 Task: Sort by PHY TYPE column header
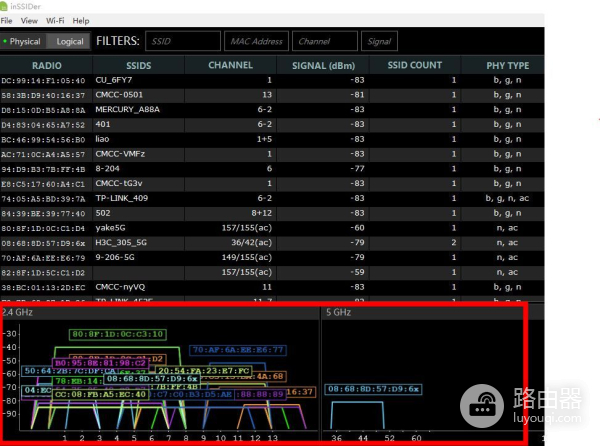click(507, 65)
